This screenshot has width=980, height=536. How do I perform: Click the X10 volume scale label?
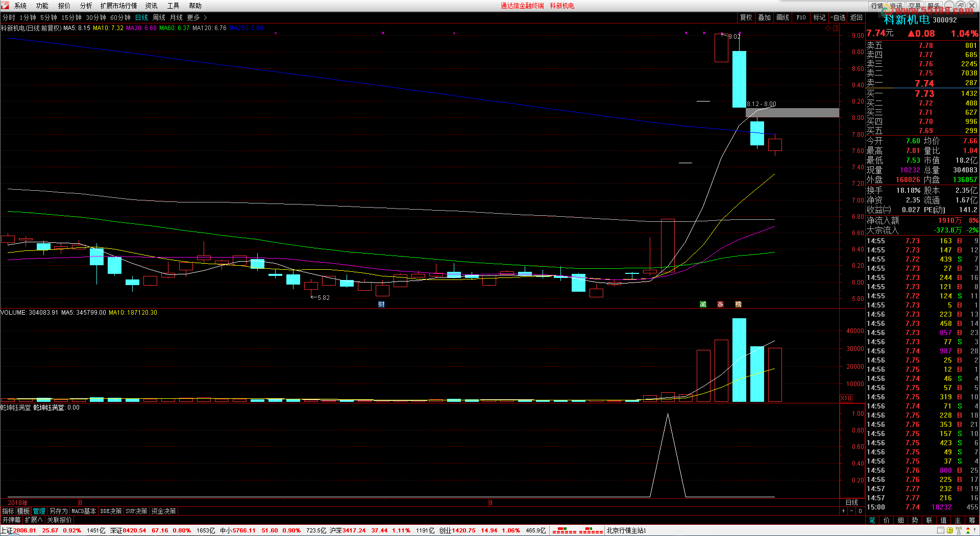[x=846, y=398]
